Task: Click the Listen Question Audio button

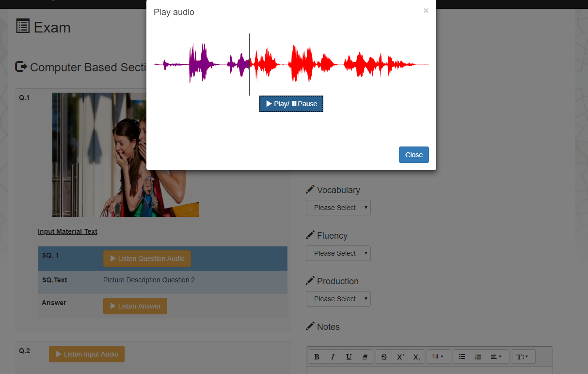Action: [x=147, y=259]
